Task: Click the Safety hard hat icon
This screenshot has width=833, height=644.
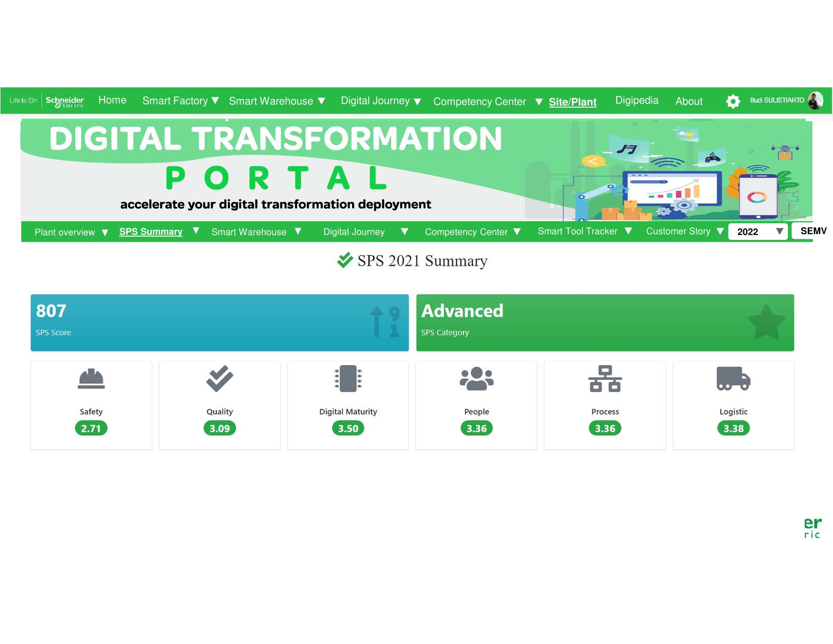Action: tap(91, 379)
